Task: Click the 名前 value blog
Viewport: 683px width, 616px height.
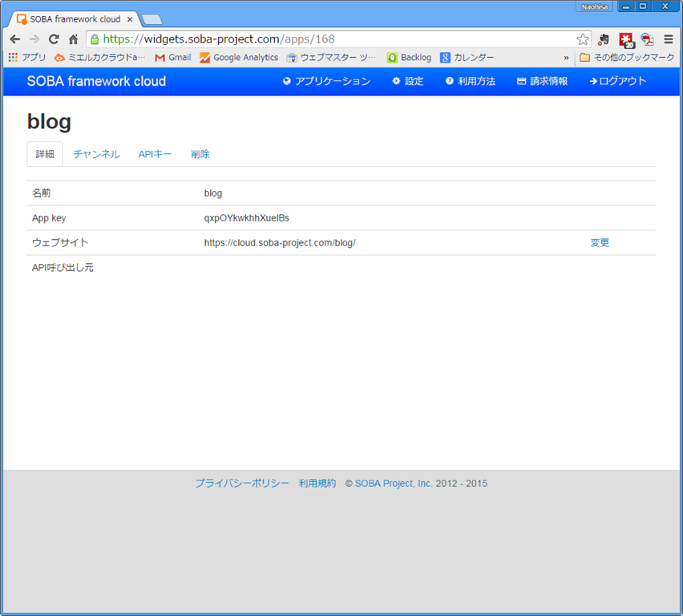Action: [213, 193]
